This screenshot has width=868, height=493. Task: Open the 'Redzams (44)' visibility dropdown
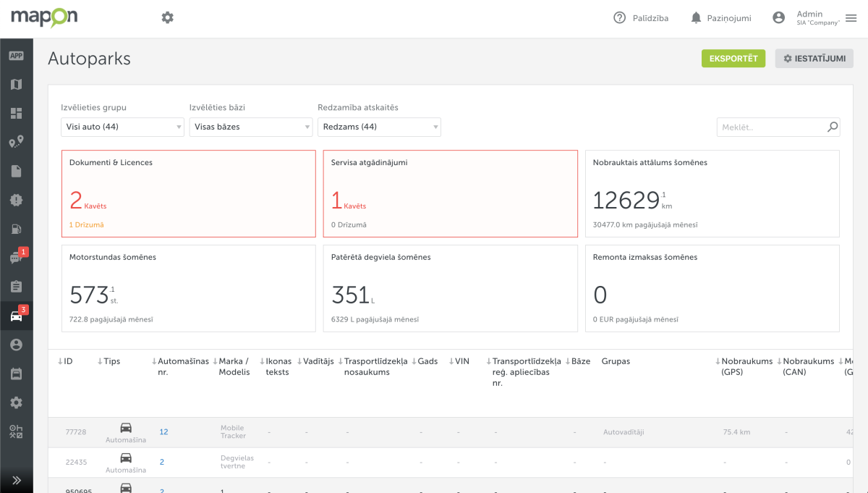pos(379,127)
